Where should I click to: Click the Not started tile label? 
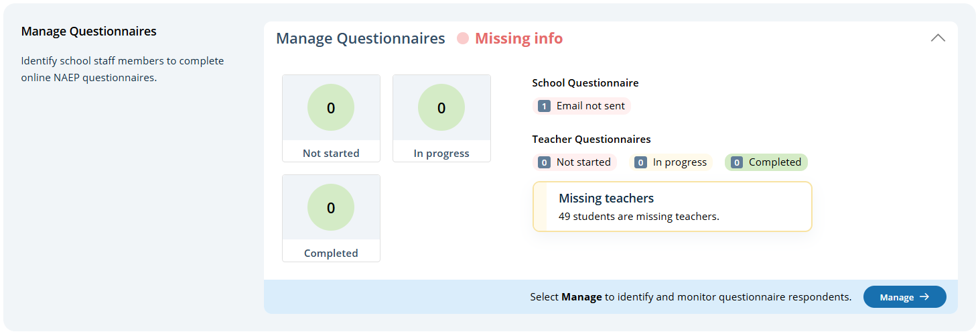pyautogui.click(x=331, y=153)
